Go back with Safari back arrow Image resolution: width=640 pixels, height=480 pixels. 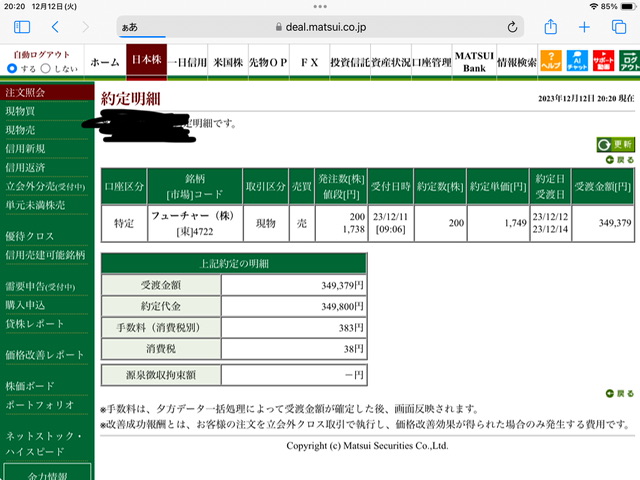[x=56, y=27]
